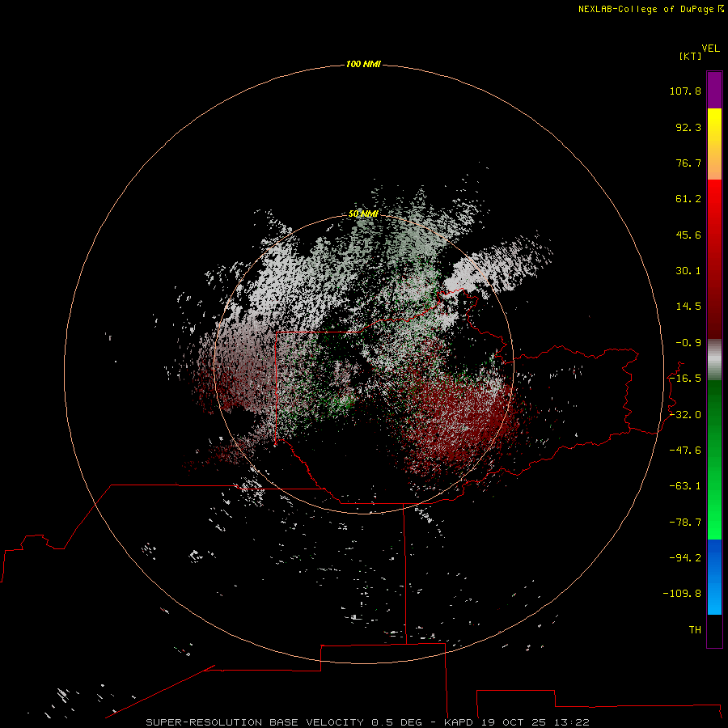Pick the gray near-zero segment of color bar
The height and width of the screenshot is (728, 728).
(714, 360)
